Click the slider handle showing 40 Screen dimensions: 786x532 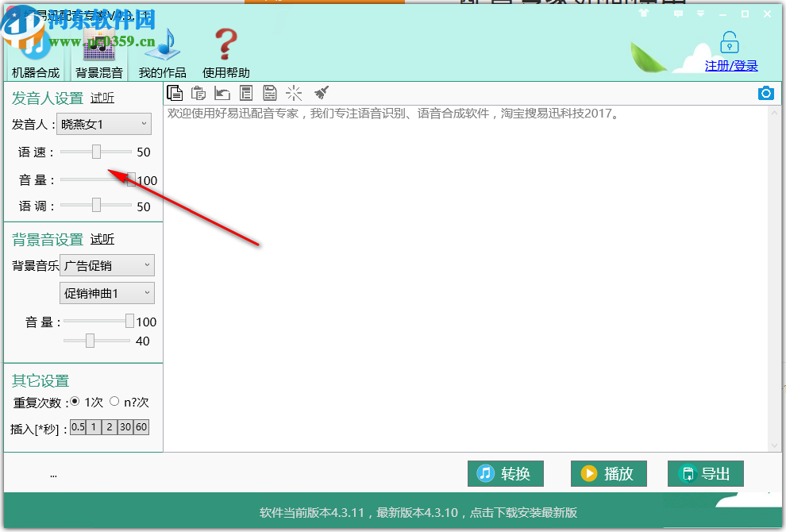[x=90, y=341]
